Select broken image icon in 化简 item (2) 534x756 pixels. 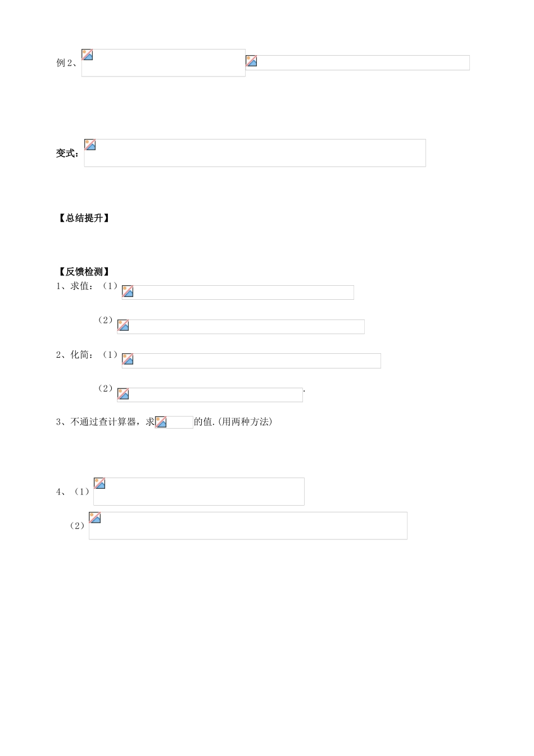point(123,394)
